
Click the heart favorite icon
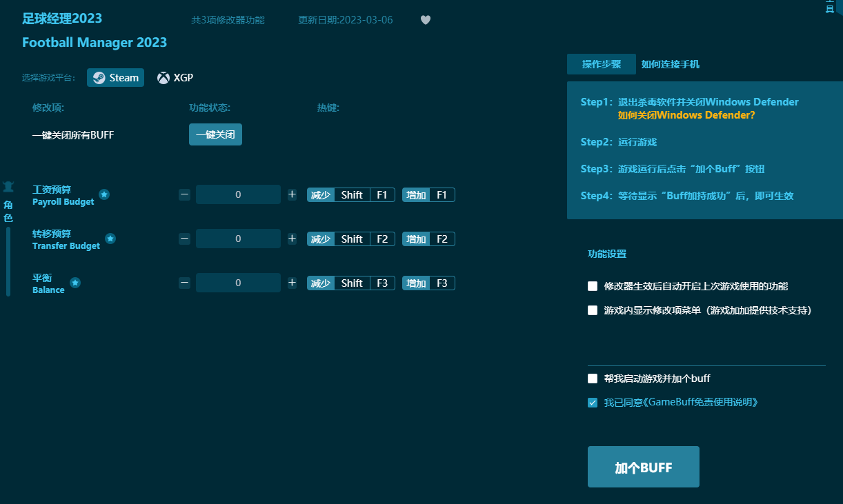pos(426,20)
